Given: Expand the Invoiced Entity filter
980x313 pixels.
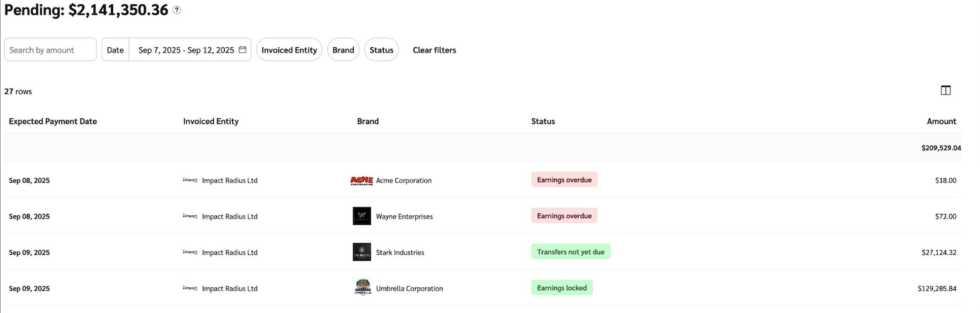Looking at the screenshot, I should click(x=289, y=50).
